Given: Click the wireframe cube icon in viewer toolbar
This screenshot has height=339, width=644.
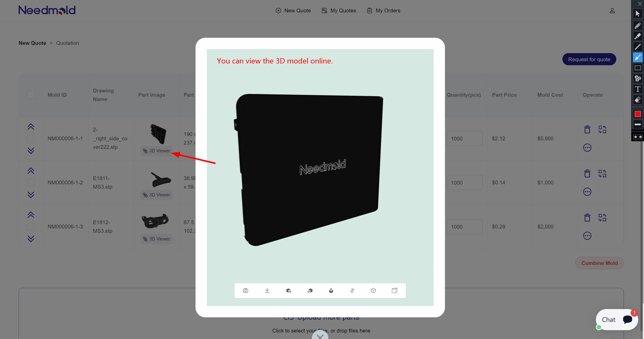Looking at the screenshot, I should point(373,291).
